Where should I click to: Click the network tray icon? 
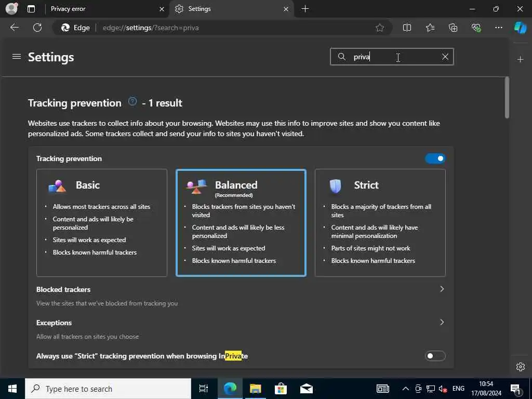(431, 389)
